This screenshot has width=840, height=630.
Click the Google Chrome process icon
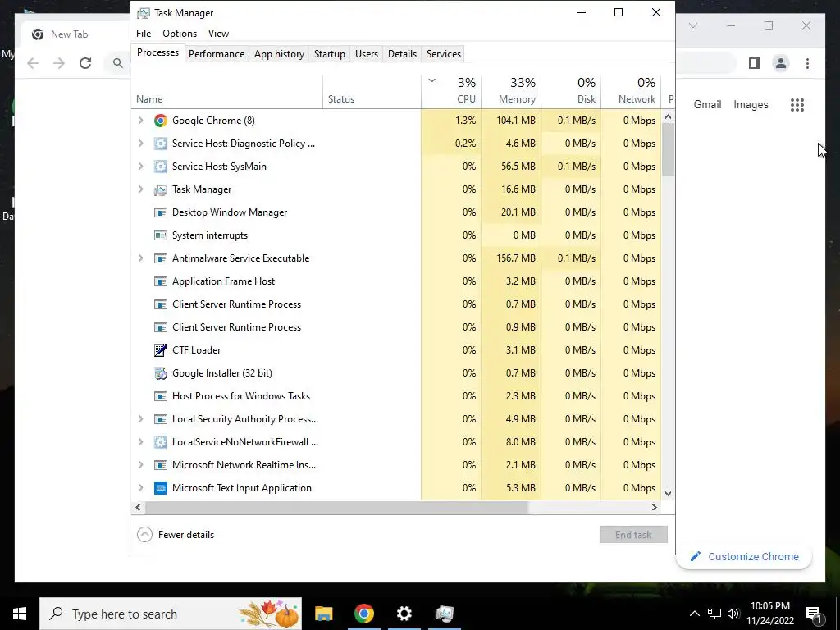pyautogui.click(x=160, y=121)
